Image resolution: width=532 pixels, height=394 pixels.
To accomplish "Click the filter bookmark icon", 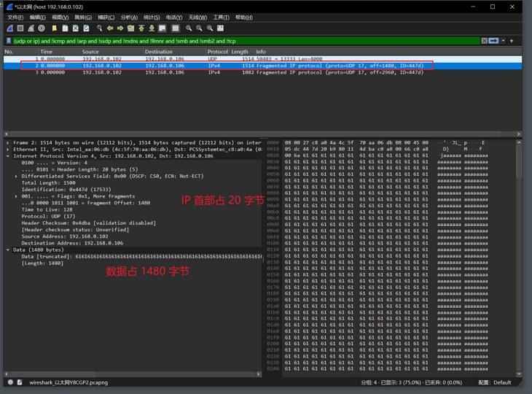I will pos(9,41).
